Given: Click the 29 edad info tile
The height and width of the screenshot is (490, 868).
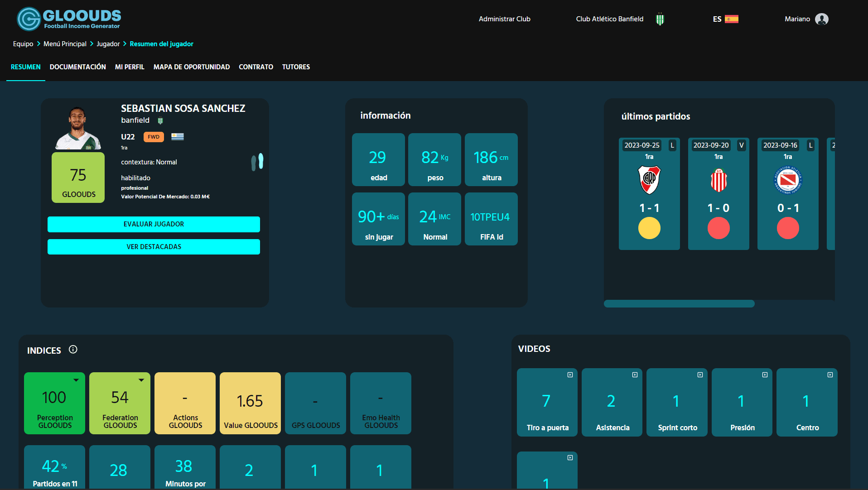Looking at the screenshot, I should pos(378,159).
